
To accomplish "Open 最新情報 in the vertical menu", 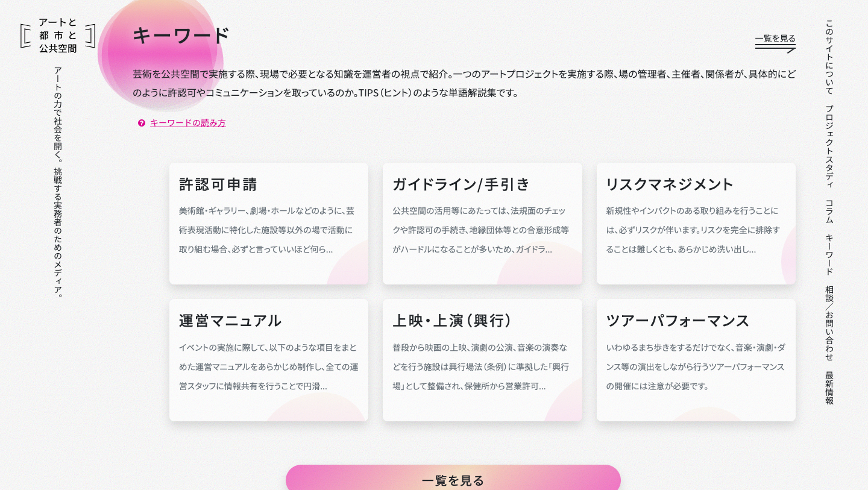I will [x=829, y=388].
